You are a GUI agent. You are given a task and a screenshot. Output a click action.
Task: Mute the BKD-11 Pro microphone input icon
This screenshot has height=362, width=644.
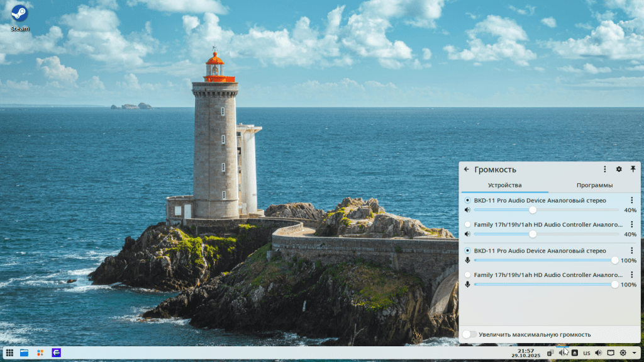[x=467, y=260]
